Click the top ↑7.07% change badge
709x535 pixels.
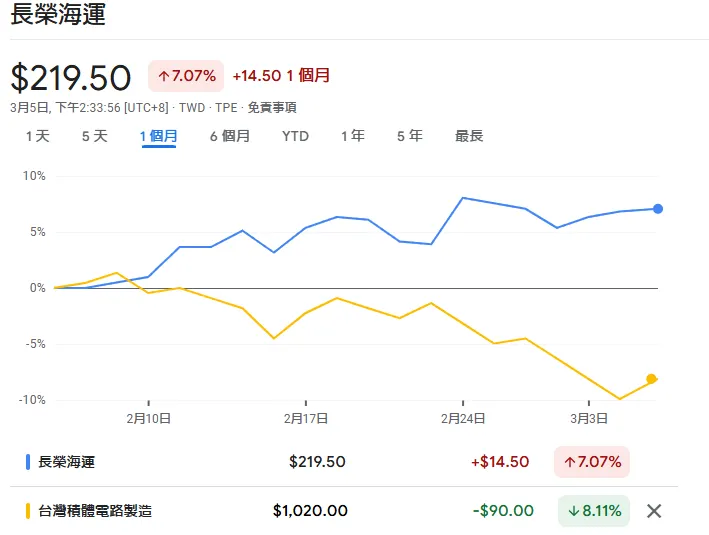pyautogui.click(x=186, y=76)
